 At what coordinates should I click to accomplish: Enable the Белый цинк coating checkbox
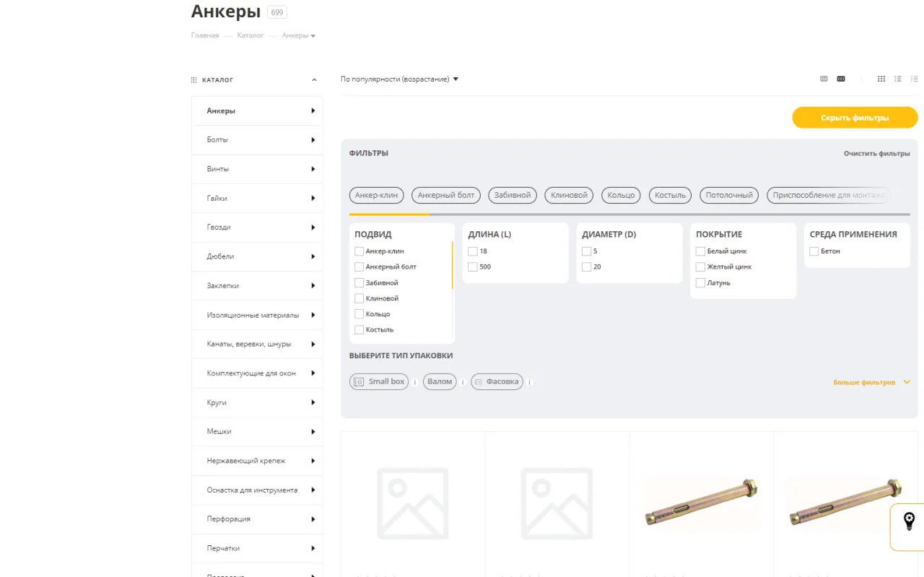pos(700,251)
